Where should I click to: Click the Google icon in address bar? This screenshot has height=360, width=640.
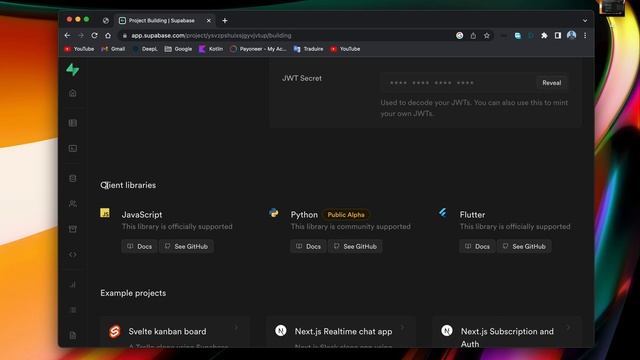(x=459, y=36)
